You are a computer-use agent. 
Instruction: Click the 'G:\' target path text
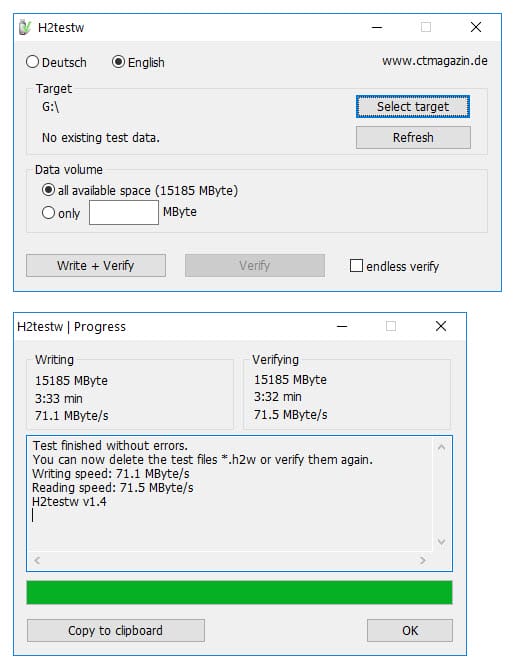(51, 107)
